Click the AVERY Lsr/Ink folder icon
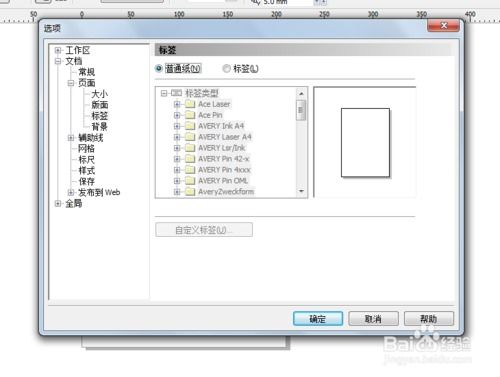Screen dimensions: 500x377 point(190,148)
